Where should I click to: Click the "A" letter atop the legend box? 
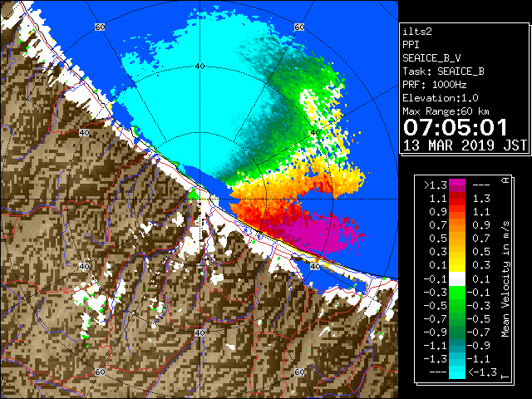(505, 180)
